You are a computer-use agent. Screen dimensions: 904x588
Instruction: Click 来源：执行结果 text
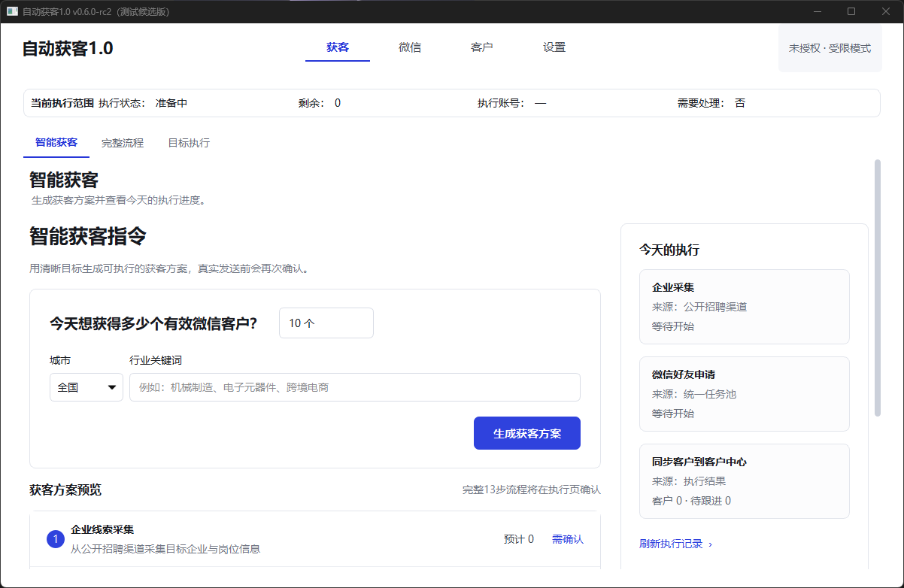tap(689, 481)
